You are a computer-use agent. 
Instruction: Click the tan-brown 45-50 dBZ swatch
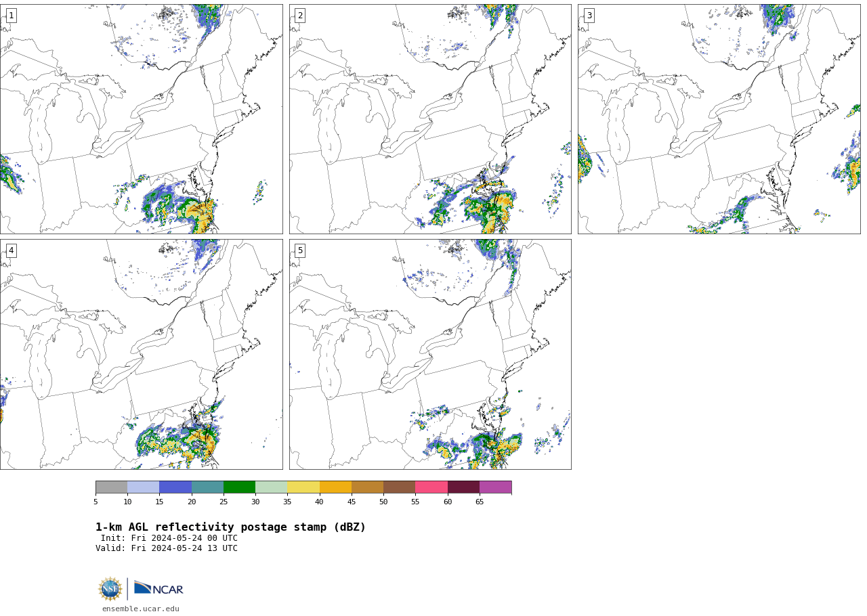pyautogui.click(x=367, y=487)
